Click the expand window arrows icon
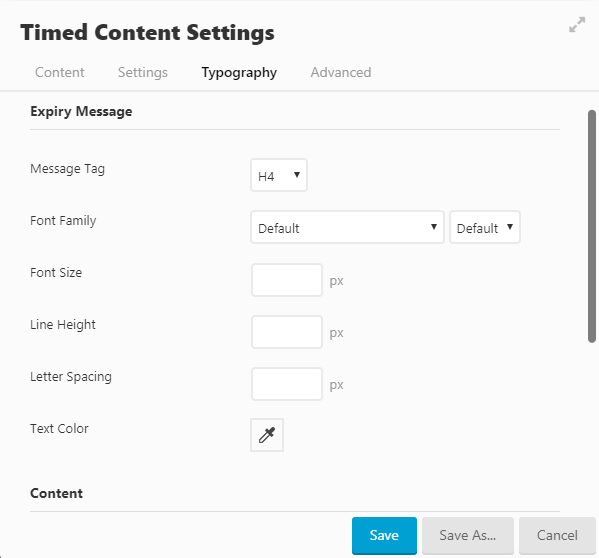This screenshot has width=599, height=558. tap(577, 25)
